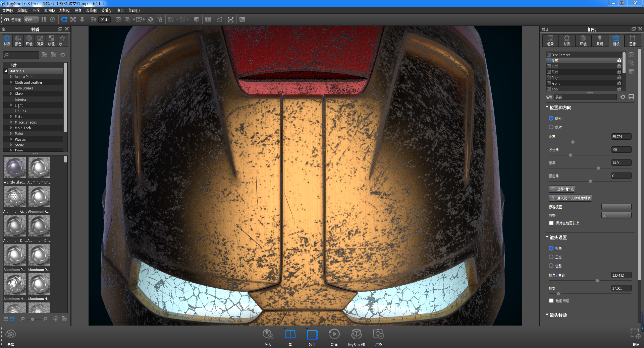Screen dimensions: 644x348
Task: Select the add new camera icon
Action: click(631, 54)
